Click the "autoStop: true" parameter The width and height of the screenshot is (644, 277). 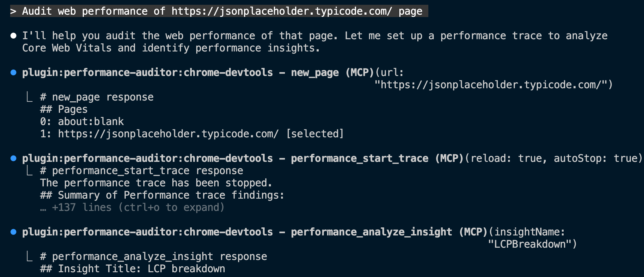(595, 158)
